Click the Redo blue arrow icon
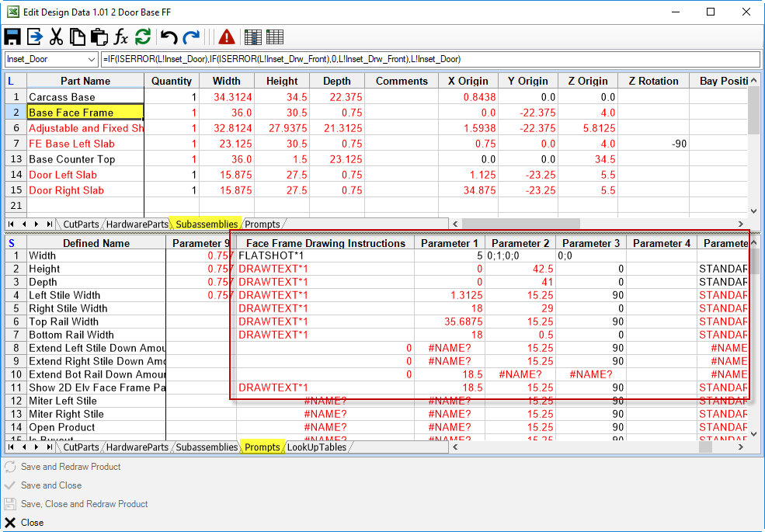This screenshot has height=532, width=765. [191, 37]
